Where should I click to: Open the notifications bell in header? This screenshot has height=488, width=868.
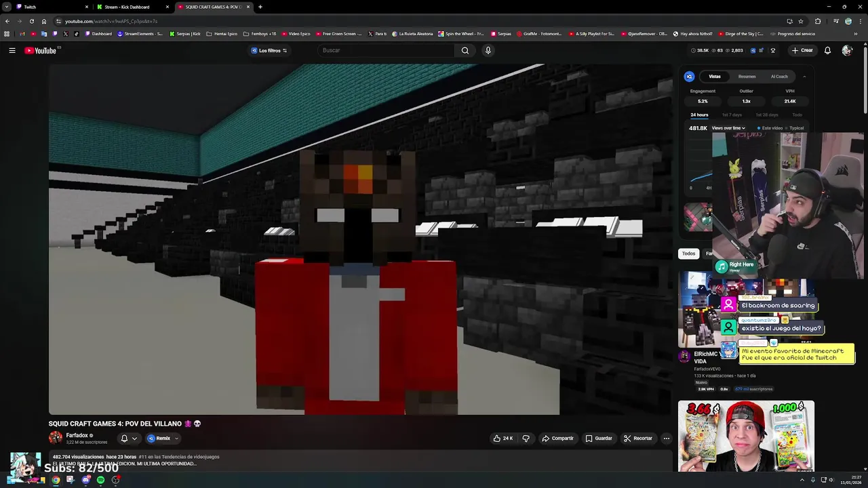tap(827, 50)
